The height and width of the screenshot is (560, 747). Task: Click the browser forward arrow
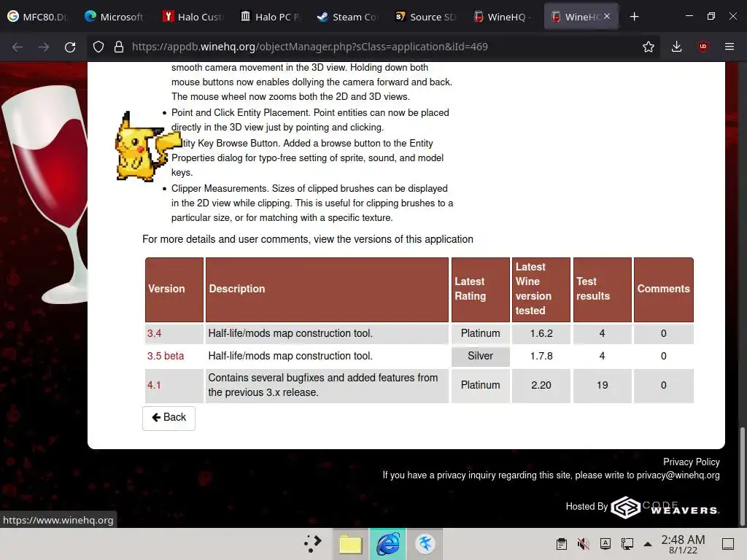click(x=44, y=47)
